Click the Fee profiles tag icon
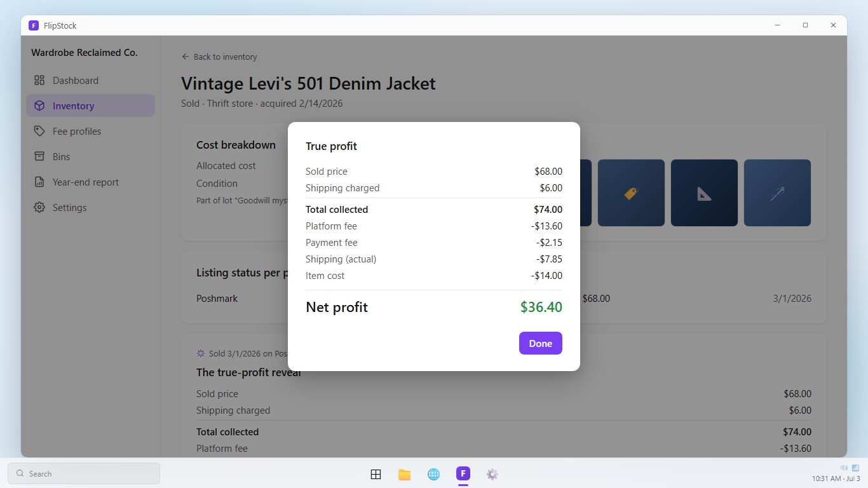 (39, 131)
